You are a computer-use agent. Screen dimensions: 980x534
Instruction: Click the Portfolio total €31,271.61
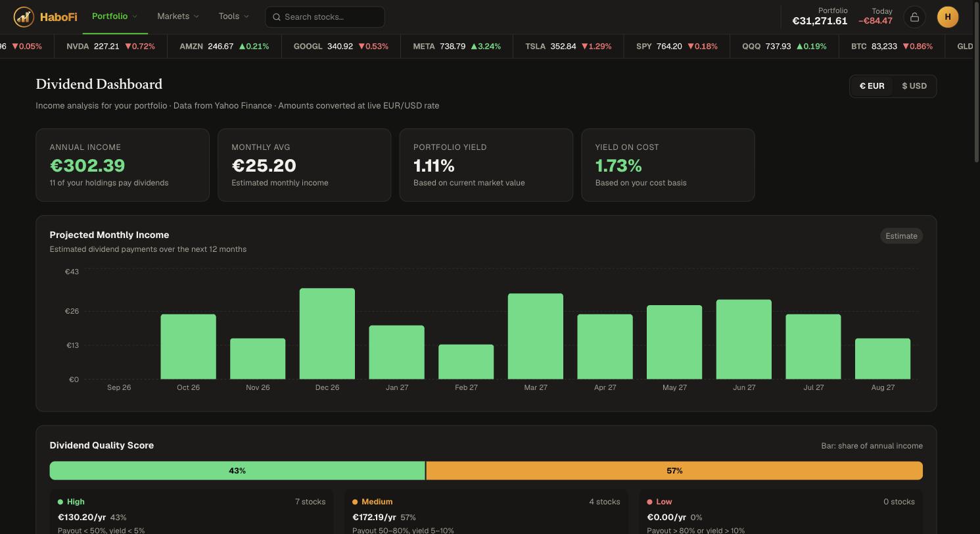820,21
